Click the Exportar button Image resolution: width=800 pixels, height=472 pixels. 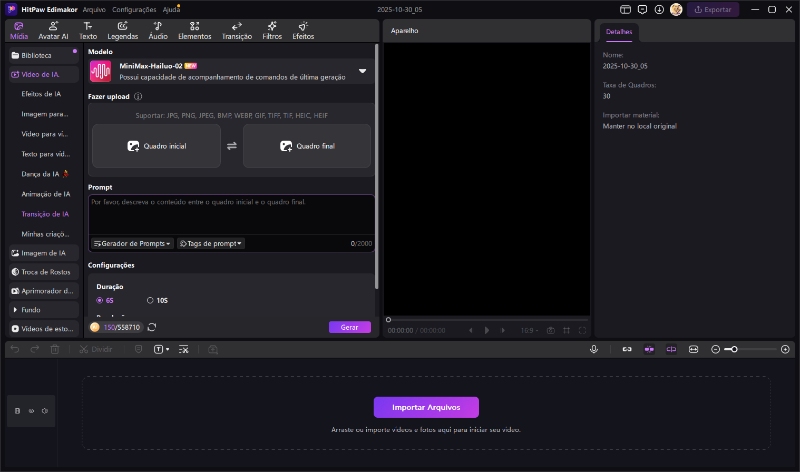pos(713,10)
